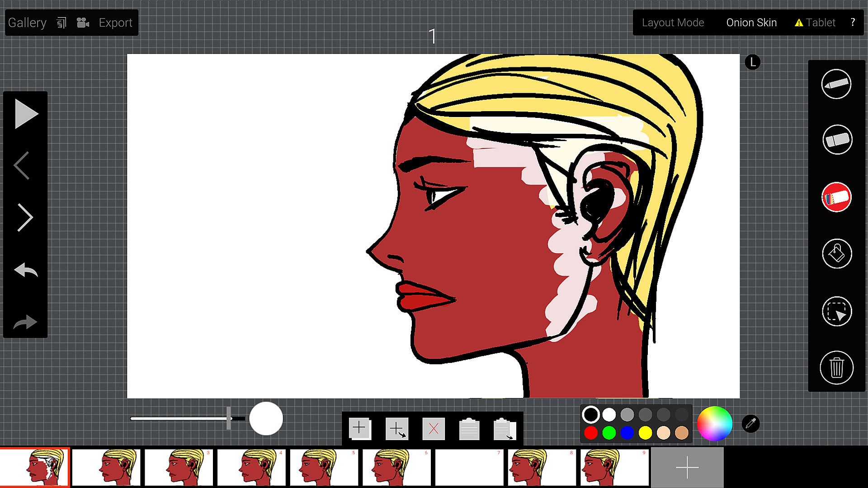Open the Gallery
The height and width of the screenshot is (488, 868).
[27, 23]
